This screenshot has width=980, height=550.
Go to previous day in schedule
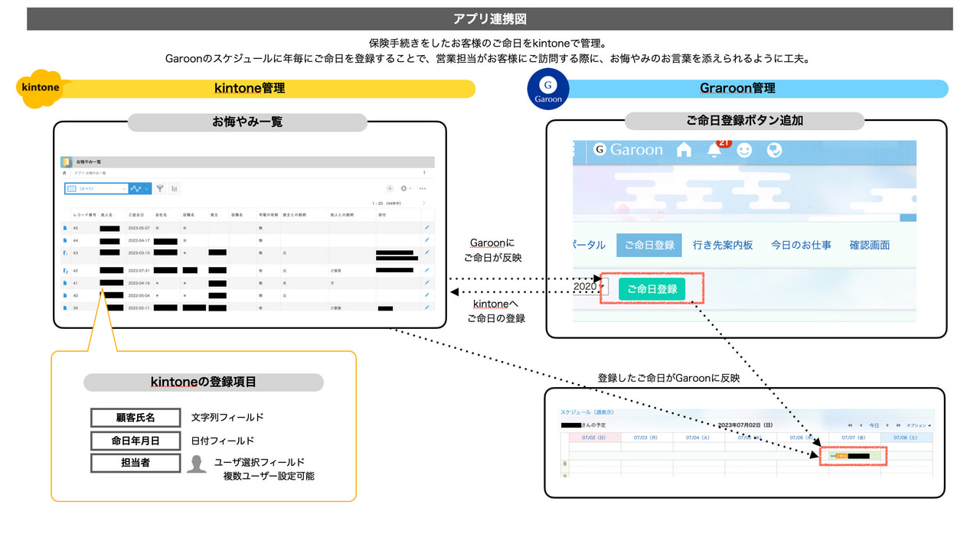(x=861, y=425)
